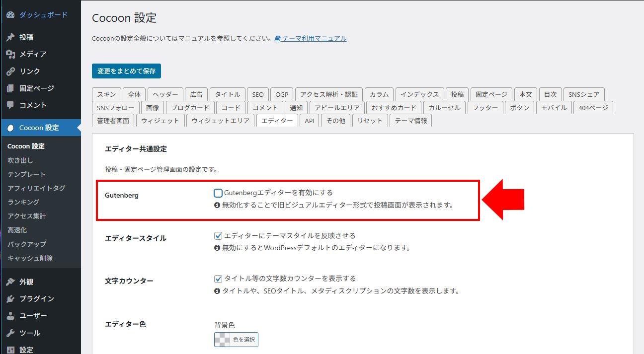Open the API tab
644x354 pixels.
310,121
